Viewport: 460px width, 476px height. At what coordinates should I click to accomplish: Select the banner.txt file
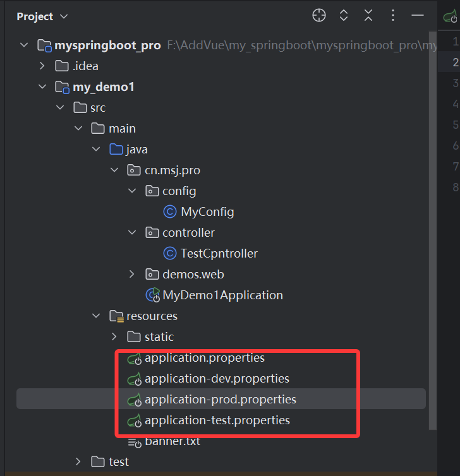pos(172,441)
